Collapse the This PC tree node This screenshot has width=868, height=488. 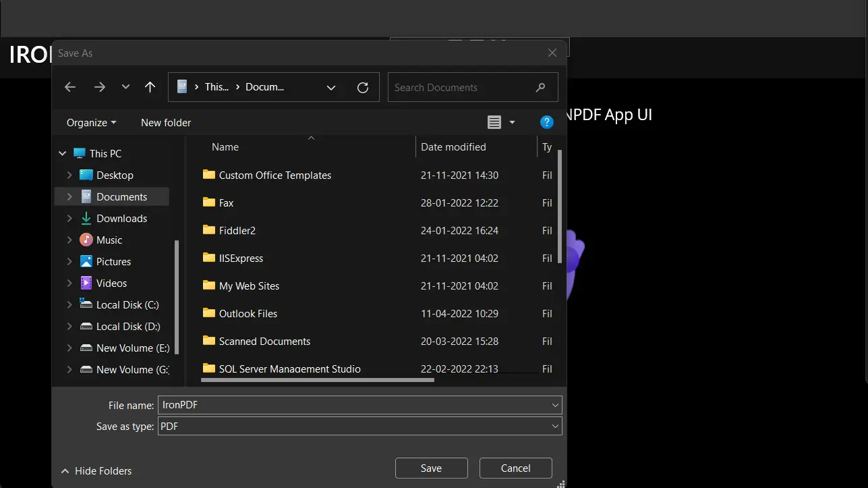click(63, 153)
